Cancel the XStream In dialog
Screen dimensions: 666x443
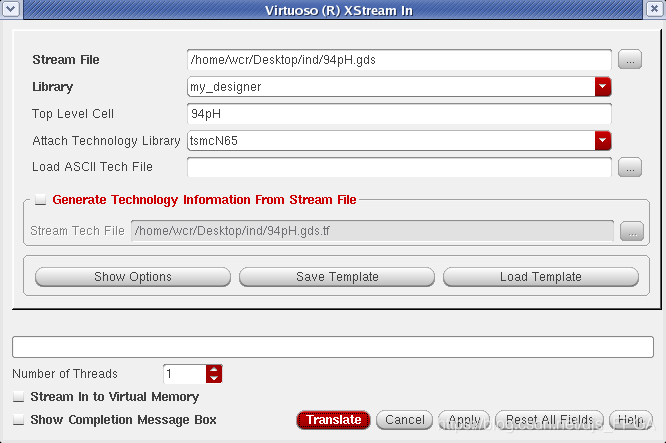(405, 420)
